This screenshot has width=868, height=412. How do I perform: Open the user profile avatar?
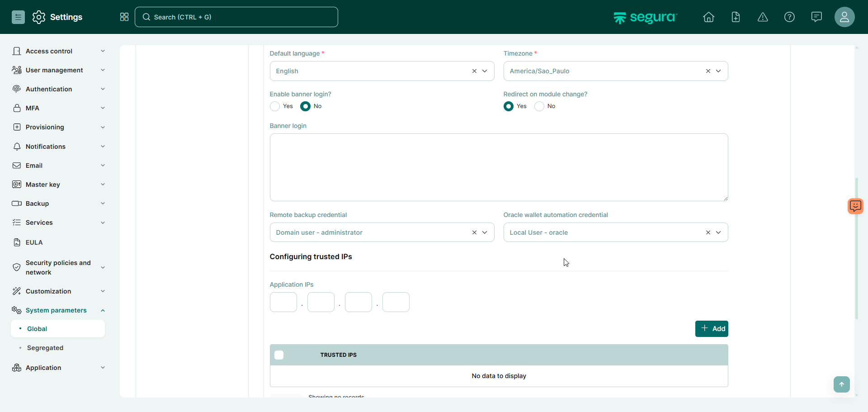(x=844, y=17)
